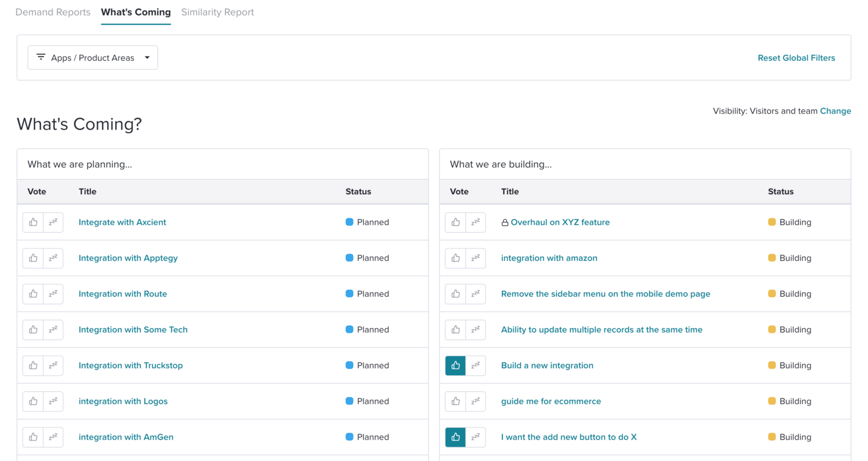The height and width of the screenshot is (461, 868).
Task: Snooze "Integration with Truckstop"
Action: [53, 365]
